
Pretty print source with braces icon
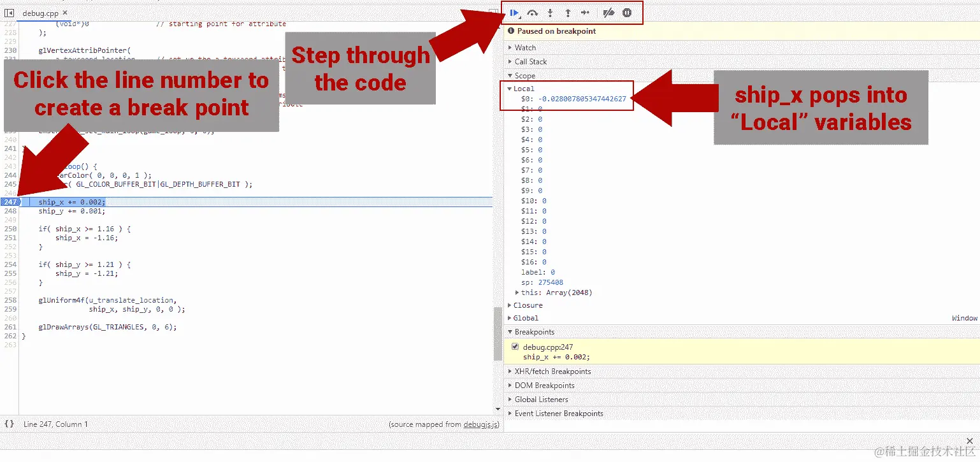tap(9, 424)
